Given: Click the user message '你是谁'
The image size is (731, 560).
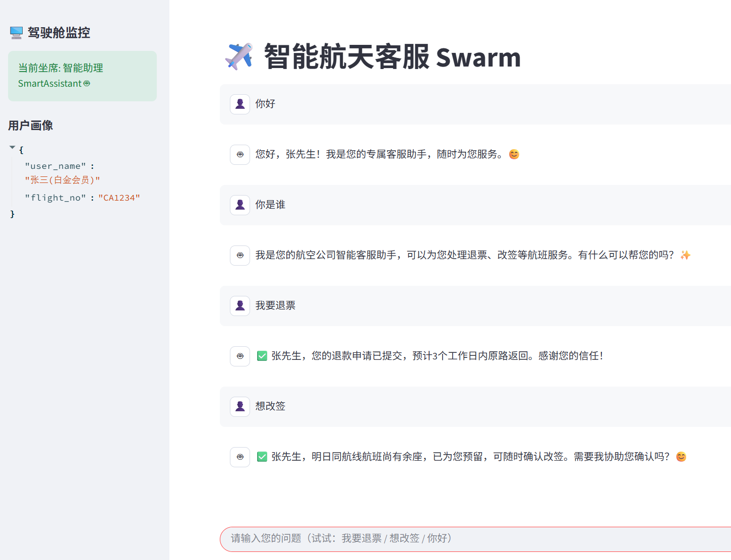Looking at the screenshot, I should 270,205.
